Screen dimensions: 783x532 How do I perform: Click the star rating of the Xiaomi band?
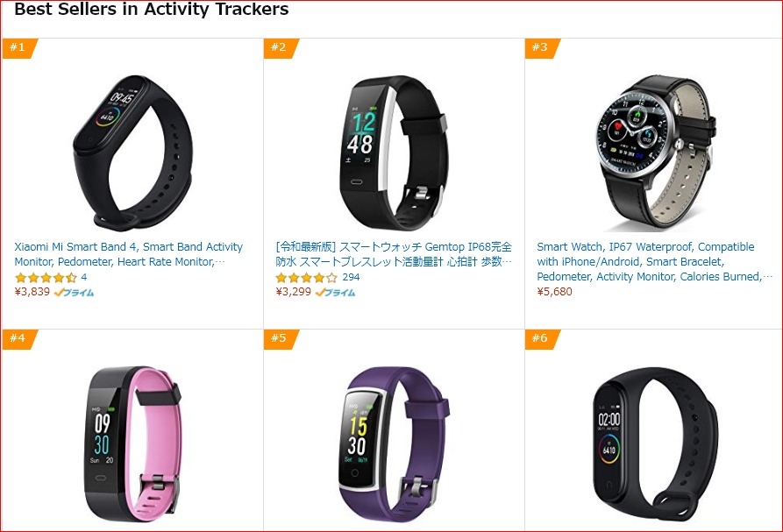click(x=46, y=278)
